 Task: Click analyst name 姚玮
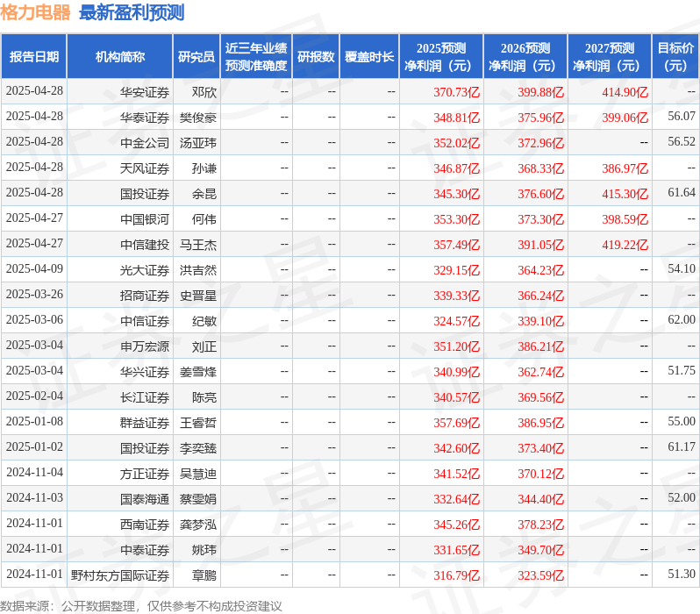[204, 551]
